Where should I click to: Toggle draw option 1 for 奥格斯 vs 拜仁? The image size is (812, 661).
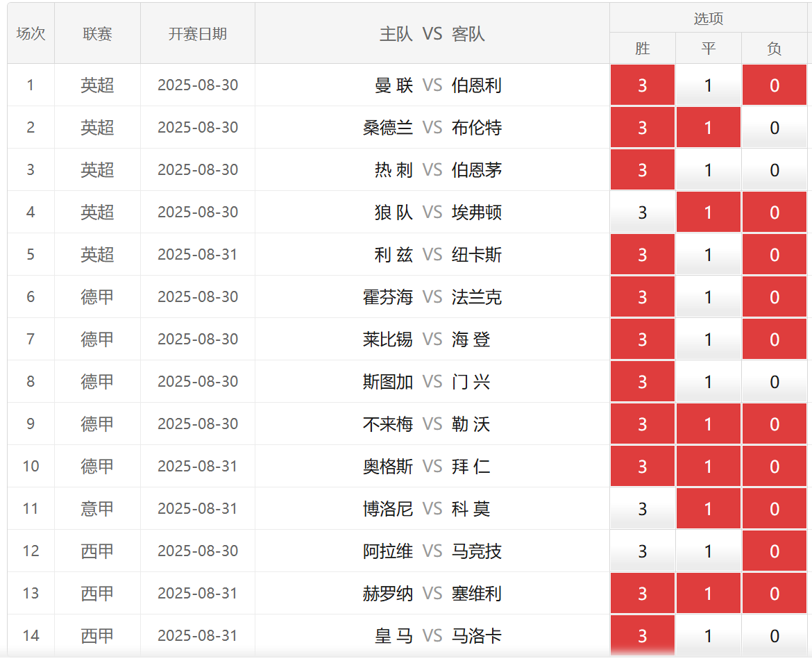pos(708,466)
